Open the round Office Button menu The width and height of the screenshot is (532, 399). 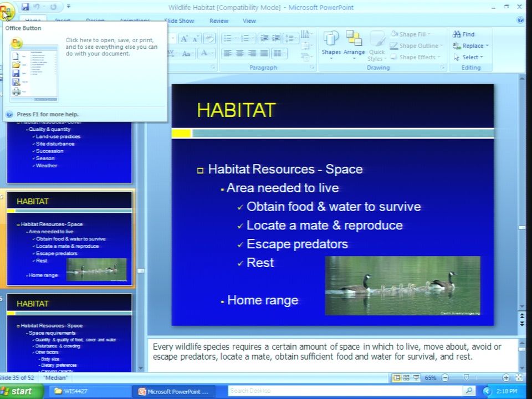[6, 10]
